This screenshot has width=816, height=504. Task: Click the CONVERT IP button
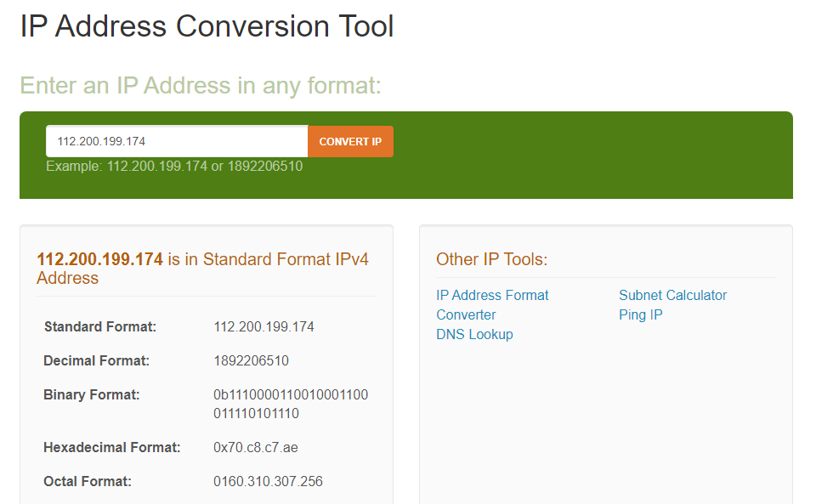[350, 141]
